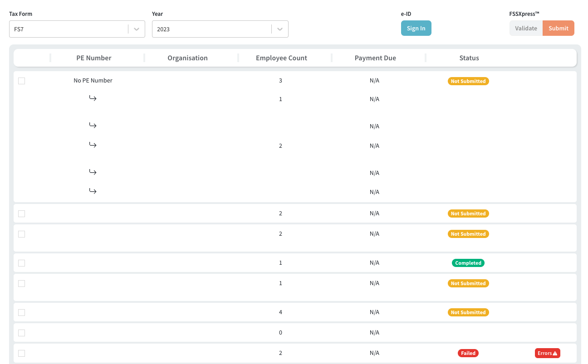Click the FSSXpress Validate button

click(x=526, y=28)
